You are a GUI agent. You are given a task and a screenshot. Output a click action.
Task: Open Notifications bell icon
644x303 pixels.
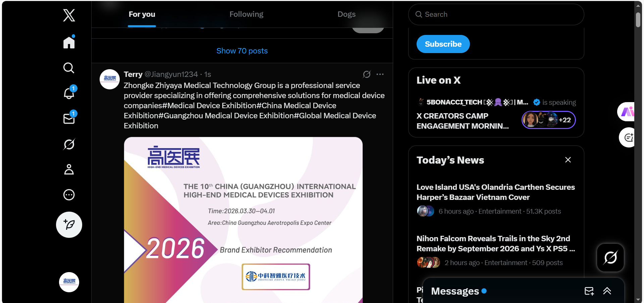point(69,93)
